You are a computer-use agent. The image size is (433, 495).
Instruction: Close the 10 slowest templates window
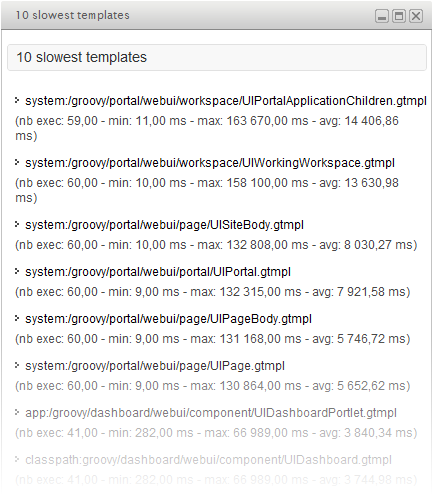[x=416, y=16]
